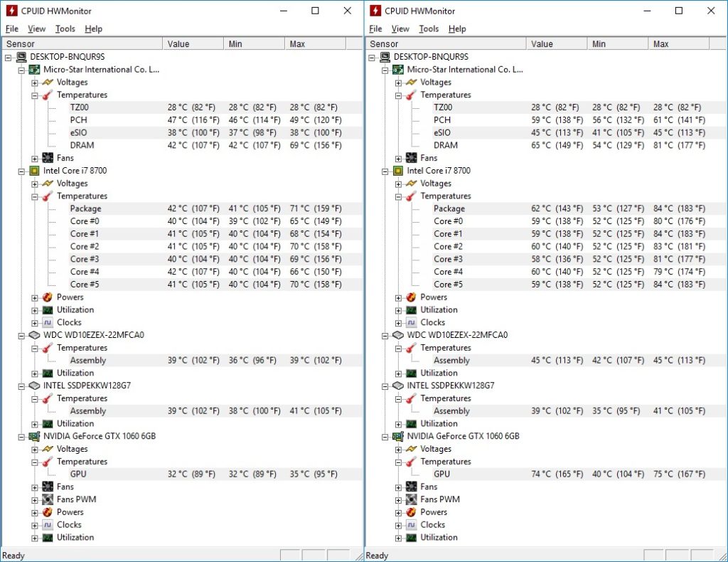The height and width of the screenshot is (562, 728).
Task: Click the Powers icon under Intel Core i7 in right window
Action: pyautogui.click(x=411, y=297)
